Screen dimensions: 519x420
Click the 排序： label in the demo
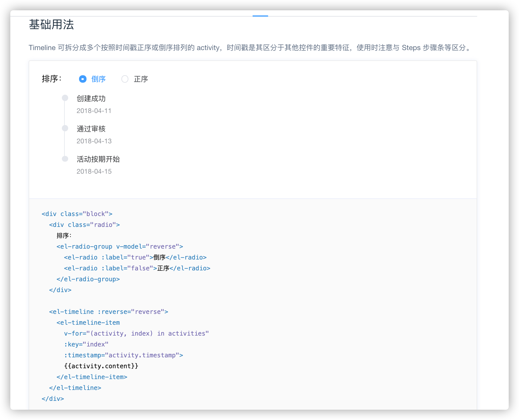click(x=52, y=79)
